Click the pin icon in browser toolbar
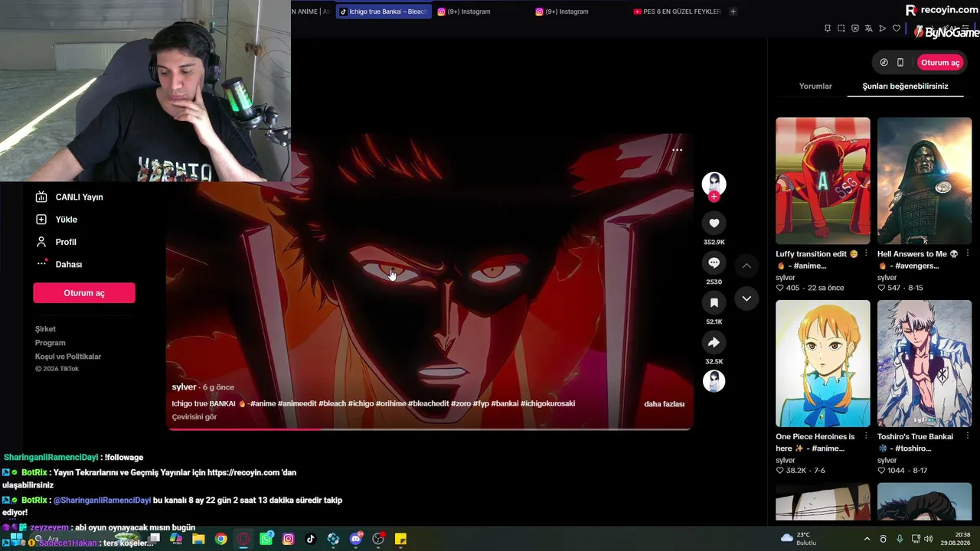Screen dimensions: 980x551 click(x=828, y=28)
